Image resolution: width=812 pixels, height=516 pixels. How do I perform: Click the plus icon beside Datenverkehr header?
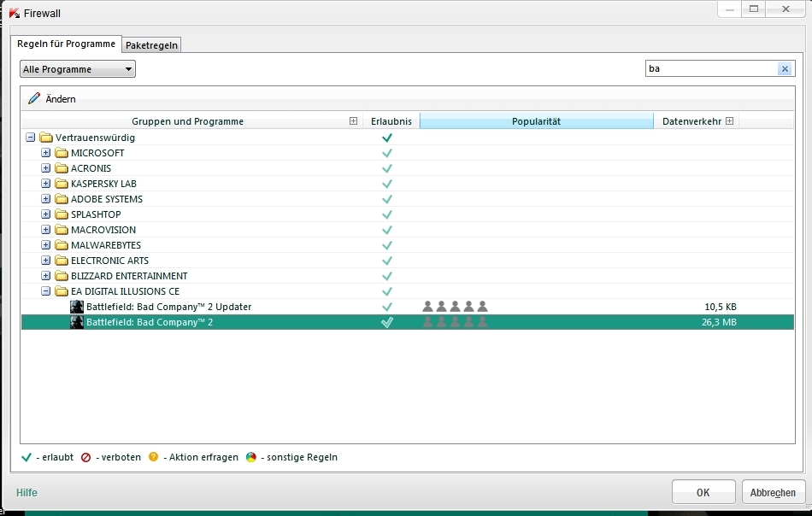point(729,121)
